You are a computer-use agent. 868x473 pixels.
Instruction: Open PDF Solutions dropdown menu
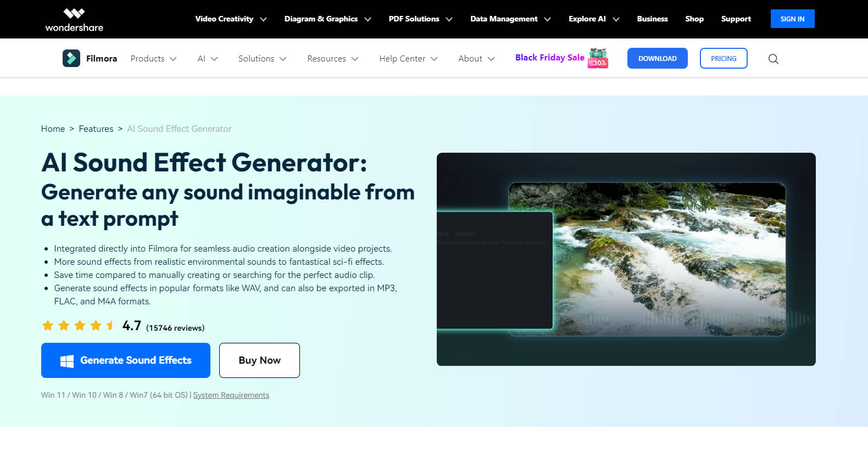pyautogui.click(x=420, y=19)
